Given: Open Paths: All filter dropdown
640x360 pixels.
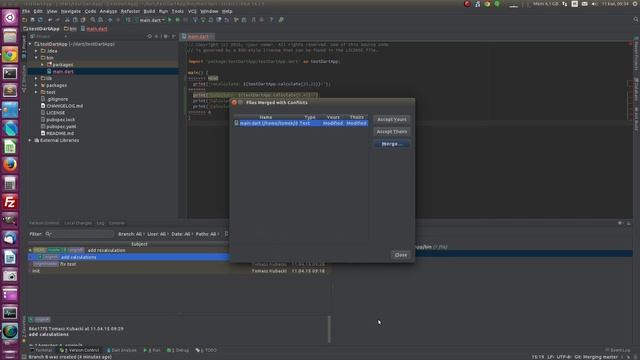Looking at the screenshot, I should (x=207, y=234).
